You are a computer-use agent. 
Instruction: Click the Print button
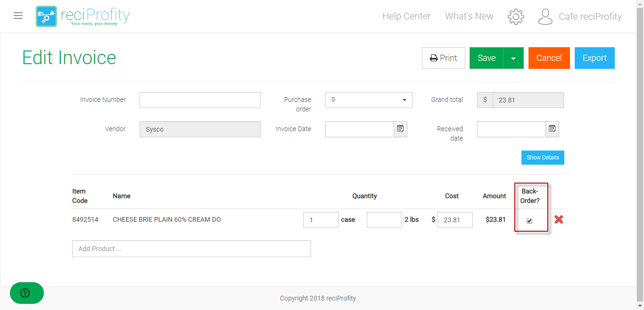click(443, 58)
